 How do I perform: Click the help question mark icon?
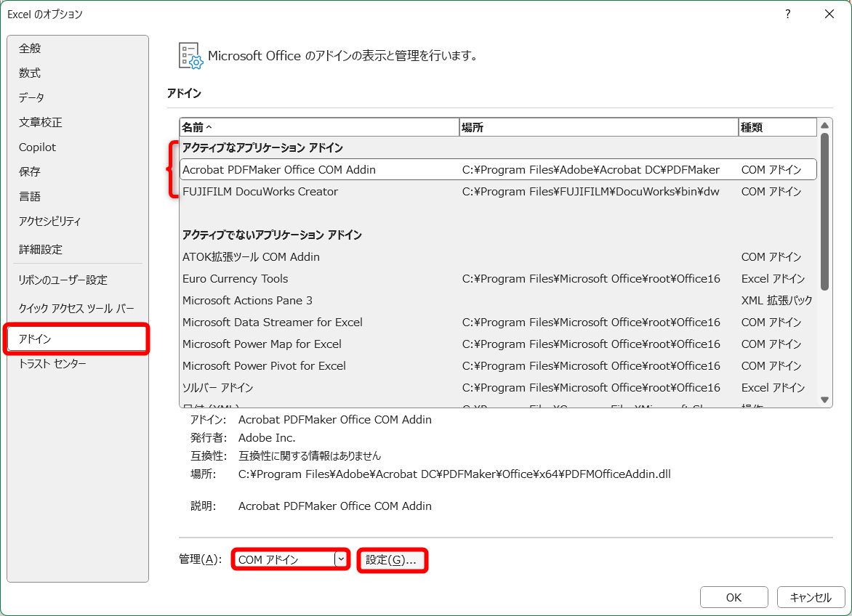click(x=787, y=15)
